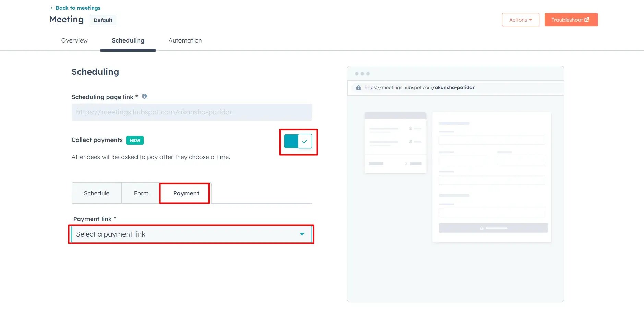Select the Payment sub-tab
644x327 pixels.
pyautogui.click(x=186, y=193)
